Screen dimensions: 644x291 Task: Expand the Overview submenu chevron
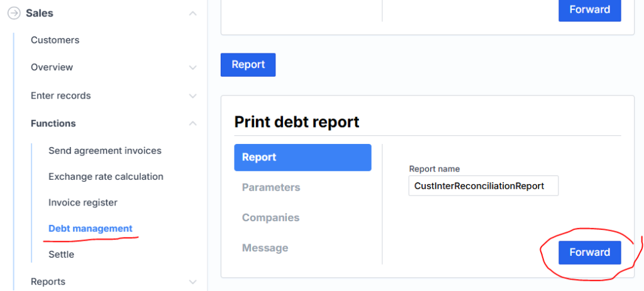click(193, 67)
